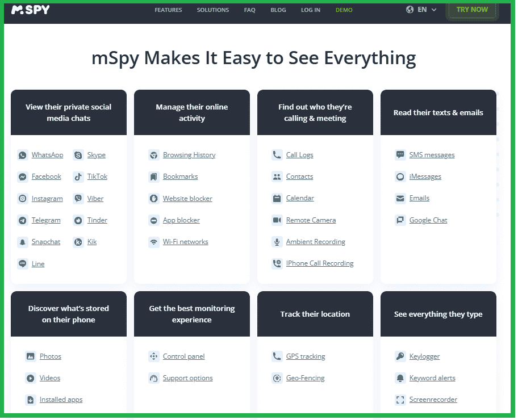The width and height of the screenshot is (518, 420).
Task: Open the Features menu
Action: click(x=168, y=10)
